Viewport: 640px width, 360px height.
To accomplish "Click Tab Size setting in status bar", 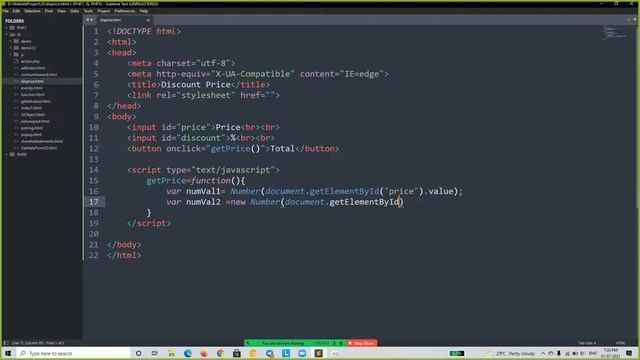I will [587, 343].
